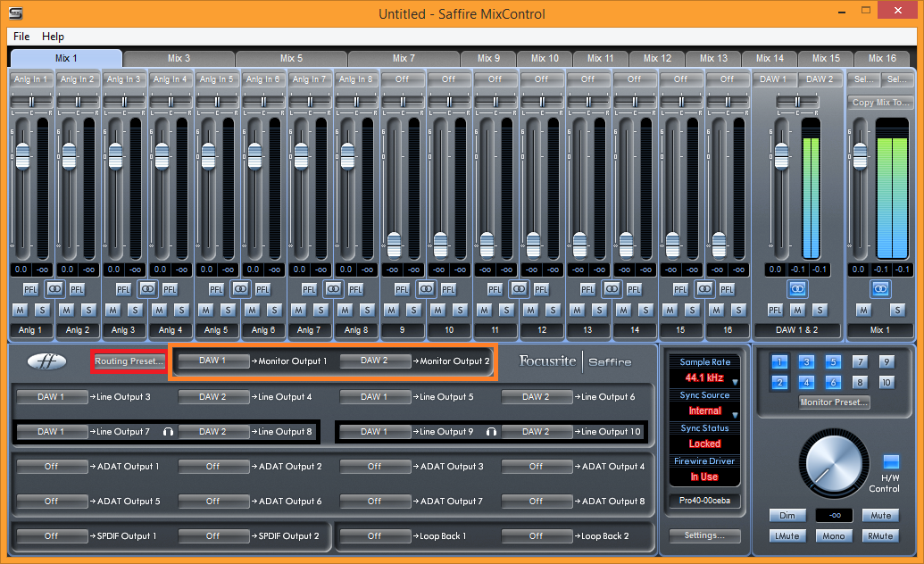Click the monitor volume knob
This screenshot has height=564, width=924.
pyautogui.click(x=833, y=462)
